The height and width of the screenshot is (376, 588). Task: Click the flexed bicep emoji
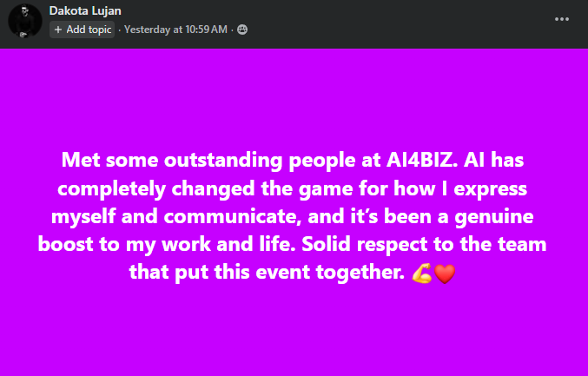[x=422, y=275]
